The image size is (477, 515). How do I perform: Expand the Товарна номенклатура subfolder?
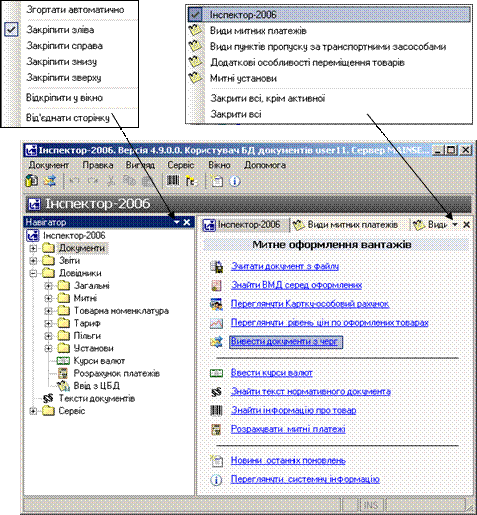coord(48,311)
